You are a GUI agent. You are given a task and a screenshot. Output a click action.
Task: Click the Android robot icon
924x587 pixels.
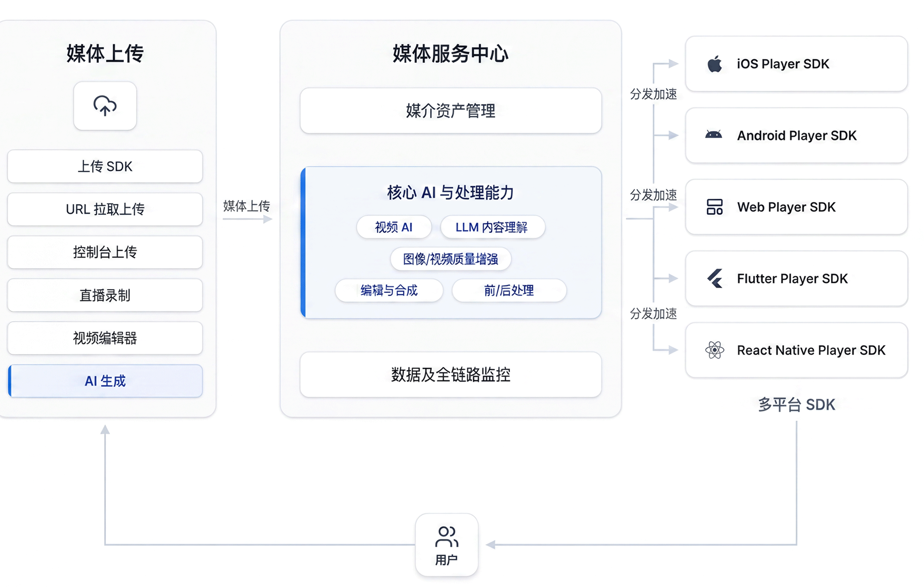click(x=713, y=135)
